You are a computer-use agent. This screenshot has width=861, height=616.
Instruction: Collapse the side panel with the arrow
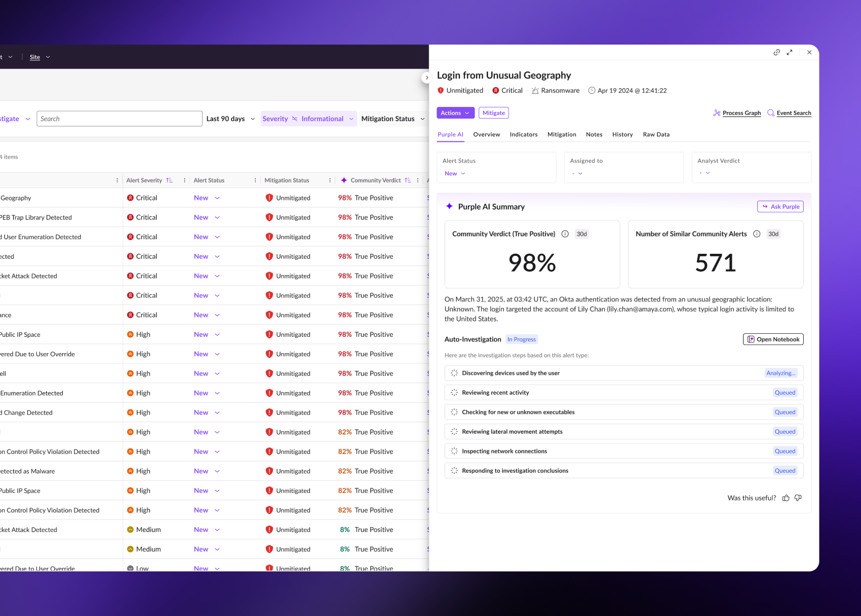[x=426, y=78]
